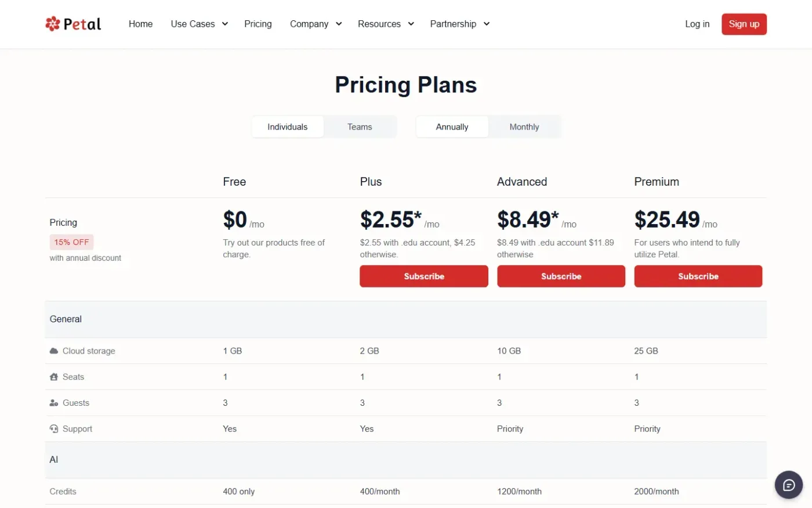
Task: Click the Cloud storage cloud icon
Action: click(54, 351)
